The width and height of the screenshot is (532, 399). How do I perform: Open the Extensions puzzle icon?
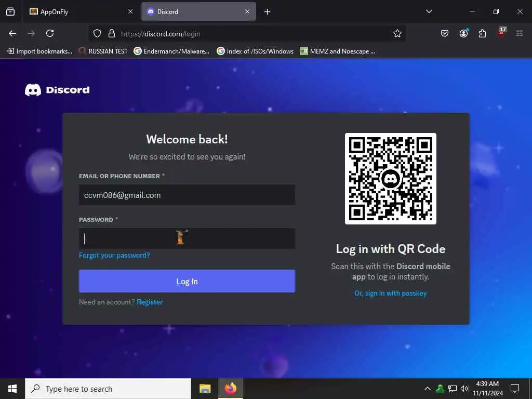(x=482, y=33)
